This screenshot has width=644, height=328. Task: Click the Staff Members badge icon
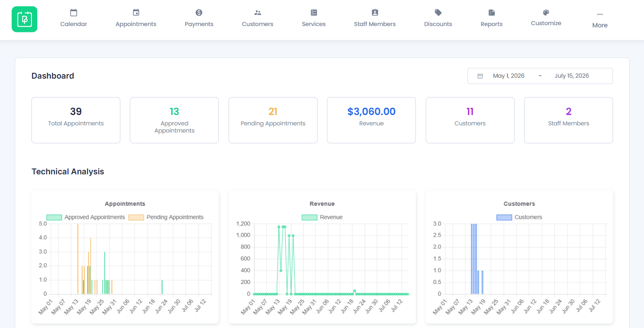(x=375, y=13)
